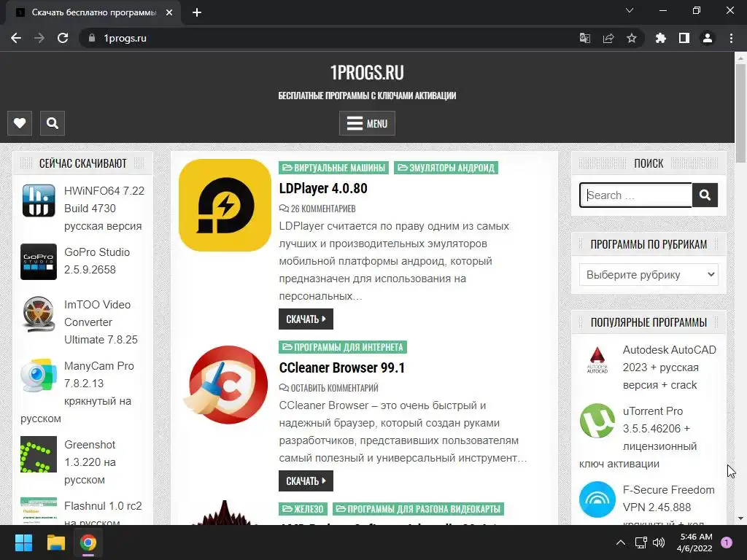
Task: Focus the Search input field
Action: 635,195
